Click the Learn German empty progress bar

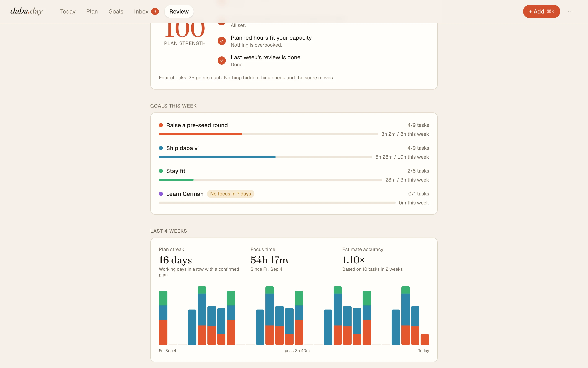[x=277, y=203]
